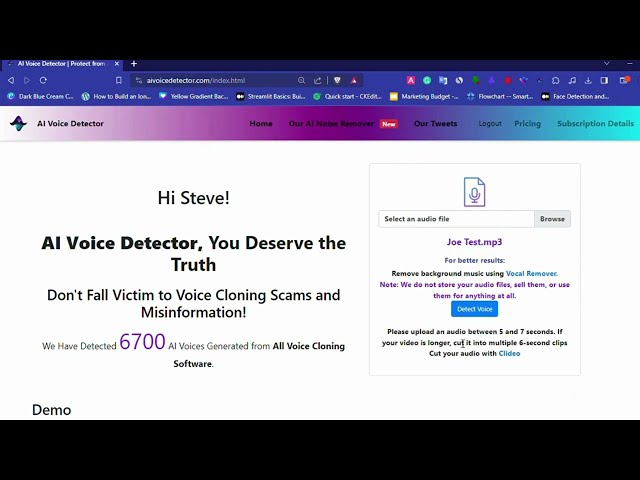Open the Pricing navigation item
This screenshot has height=480, width=640.
527,124
